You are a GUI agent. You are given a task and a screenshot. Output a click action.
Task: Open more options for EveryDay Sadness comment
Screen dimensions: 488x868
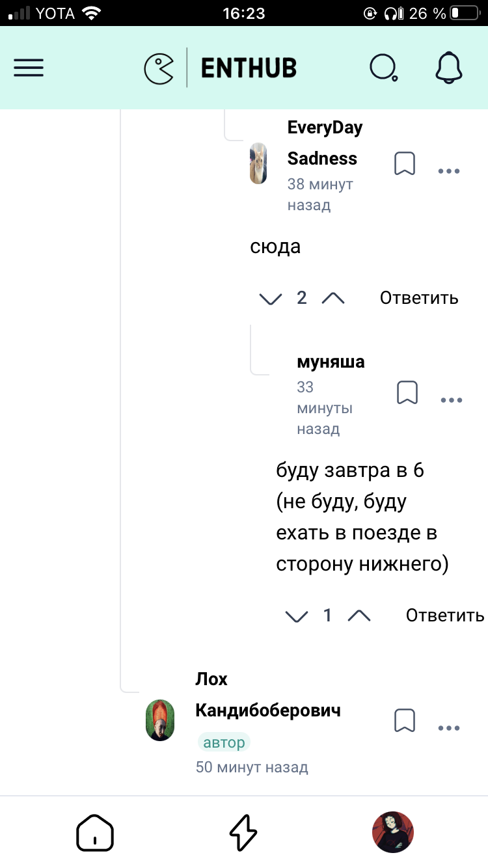[x=449, y=171]
